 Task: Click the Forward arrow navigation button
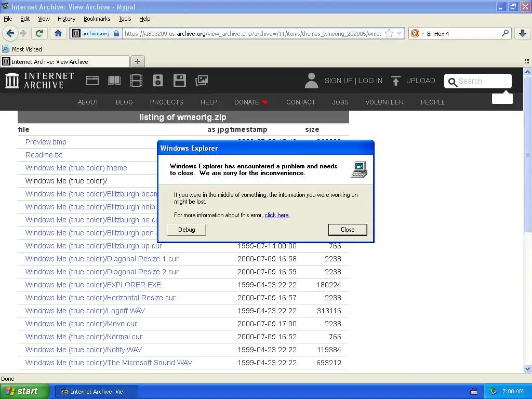(23, 33)
